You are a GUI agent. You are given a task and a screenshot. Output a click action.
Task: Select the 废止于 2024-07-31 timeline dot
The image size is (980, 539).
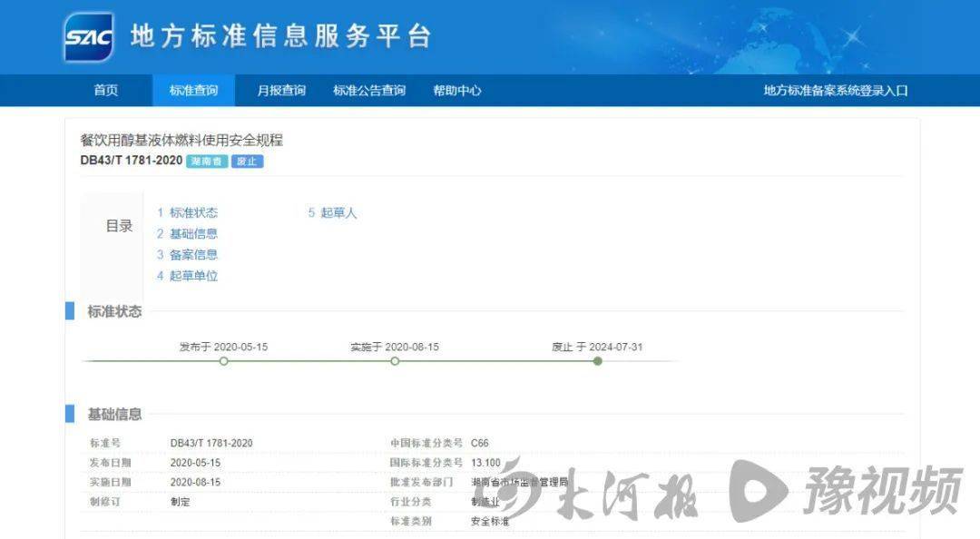(597, 361)
